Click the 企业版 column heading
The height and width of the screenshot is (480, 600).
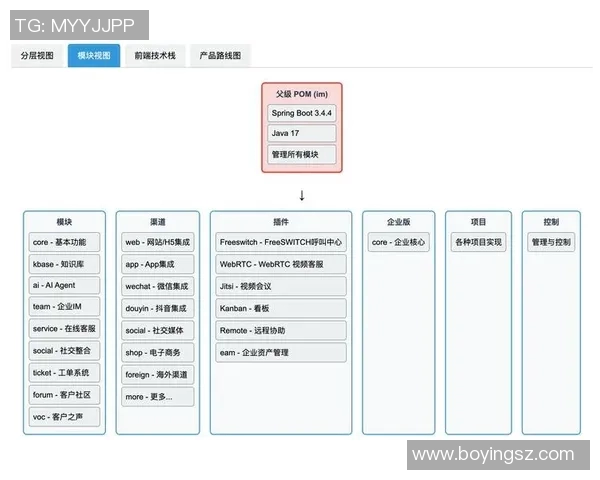[x=398, y=222]
